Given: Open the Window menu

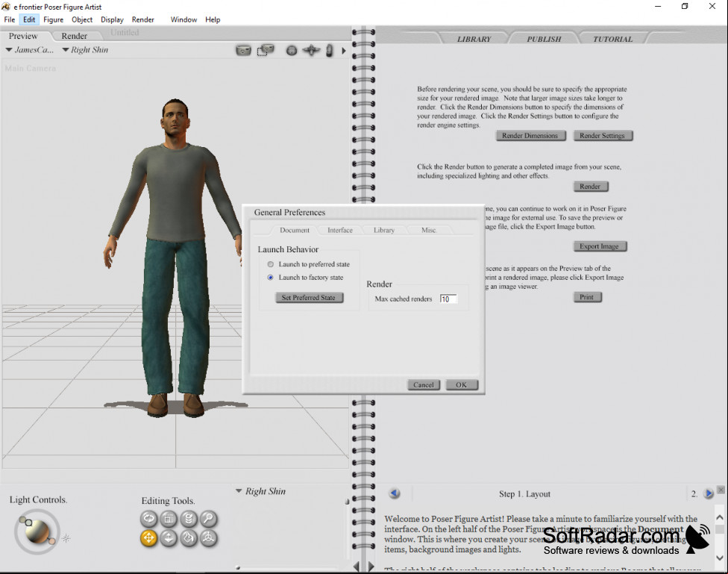Looking at the screenshot, I should pos(183,19).
